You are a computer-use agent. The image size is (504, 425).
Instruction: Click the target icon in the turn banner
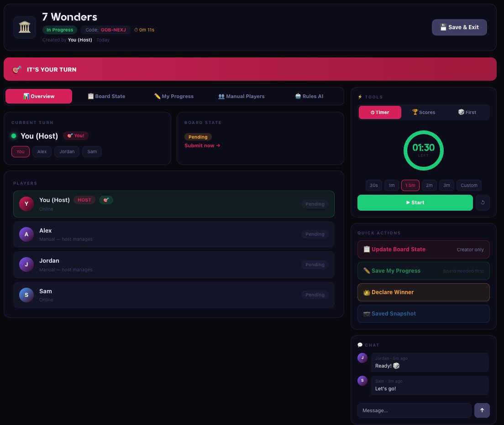tap(17, 69)
